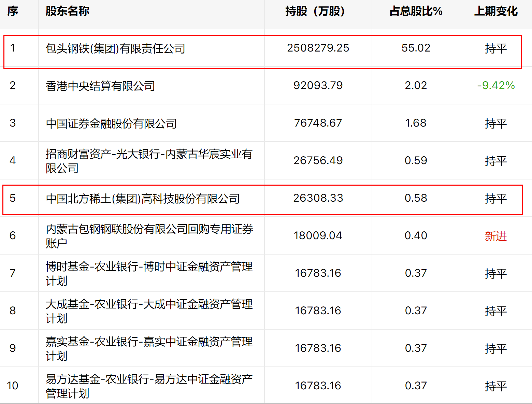Select 嘉实基金-农业银行 shareholder name
The height and width of the screenshot is (404, 532).
pos(149,348)
